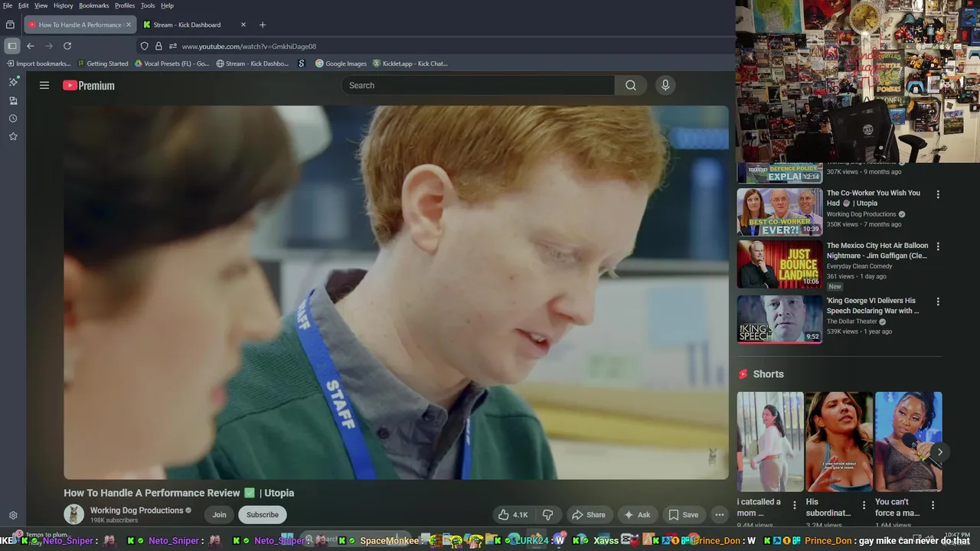Screen dimensions: 980x551
Task: Dislike the video with thumbs down
Action: click(x=547, y=515)
